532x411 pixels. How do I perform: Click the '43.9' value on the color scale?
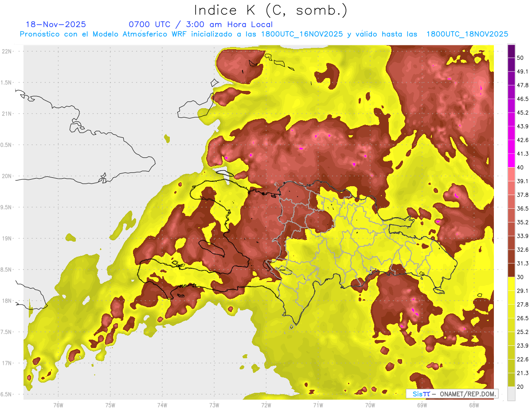tap(523, 126)
